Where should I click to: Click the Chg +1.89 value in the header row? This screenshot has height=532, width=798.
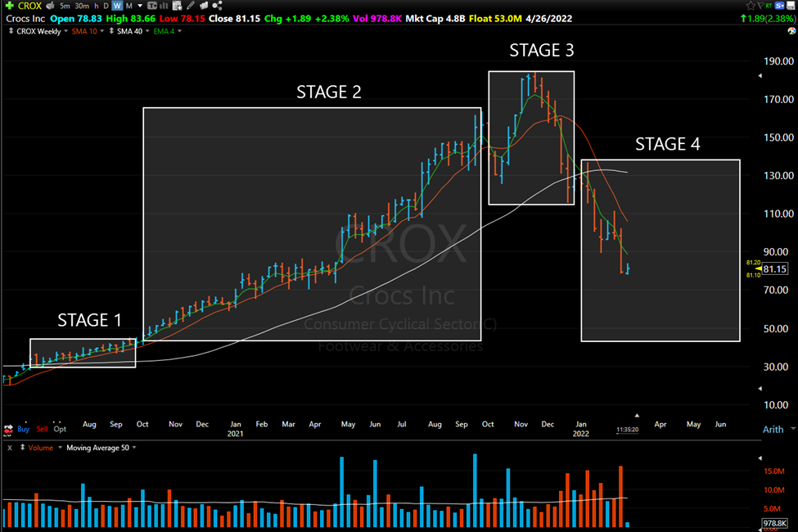(287, 18)
